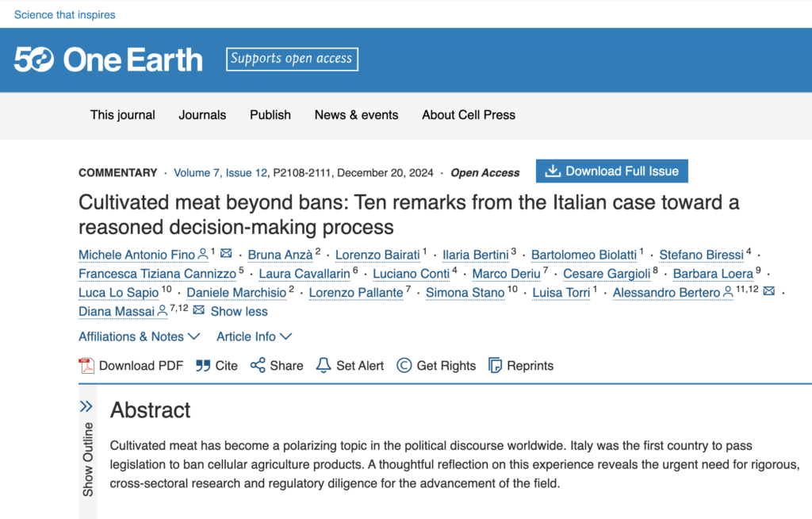
Task: Click envelope icon beside Alessandro Bertero
Action: point(769,291)
